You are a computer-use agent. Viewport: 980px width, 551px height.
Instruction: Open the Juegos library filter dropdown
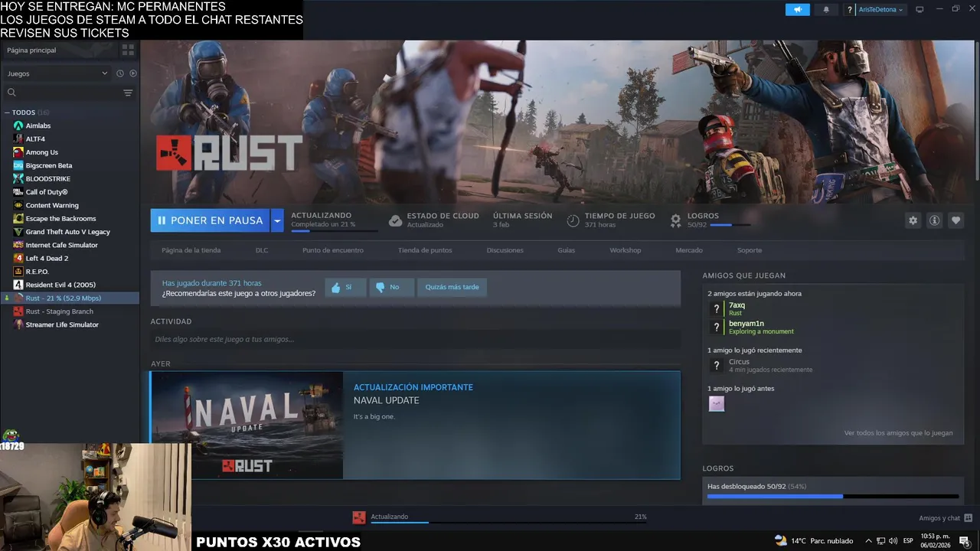coord(57,73)
